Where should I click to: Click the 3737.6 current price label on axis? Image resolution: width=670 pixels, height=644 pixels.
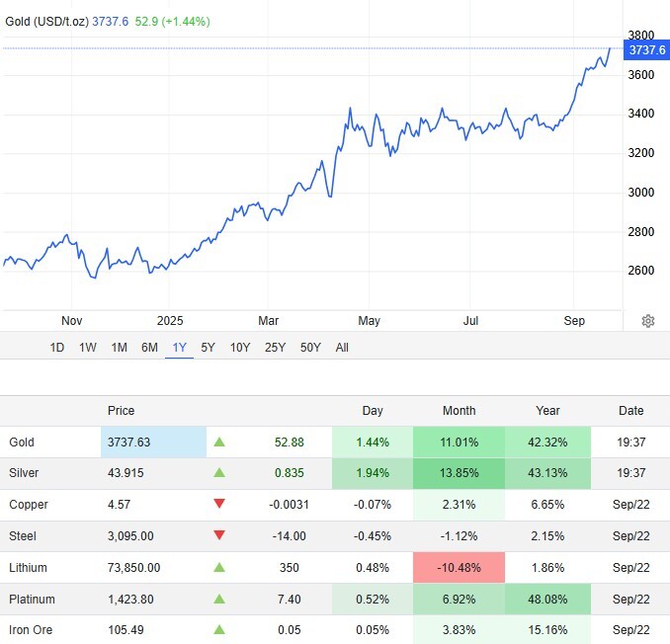(x=646, y=48)
